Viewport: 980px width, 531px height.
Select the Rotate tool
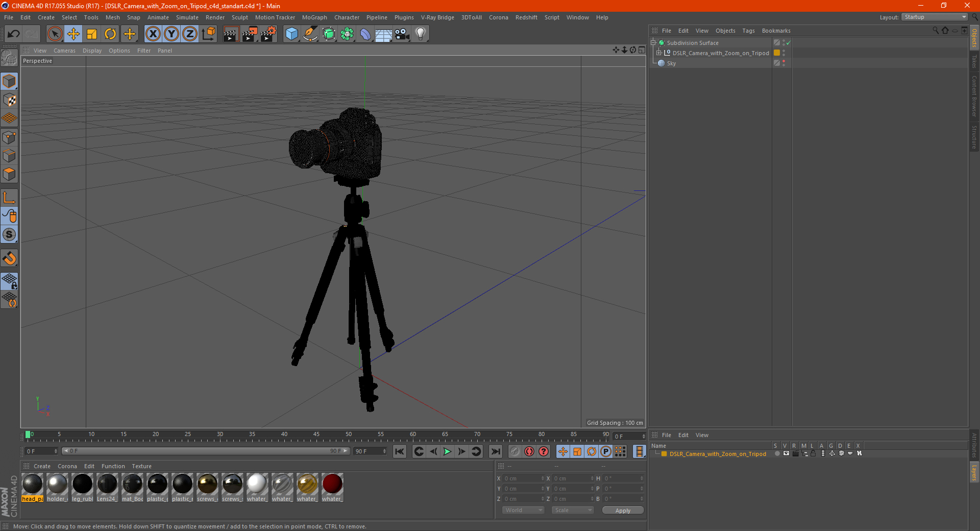pyautogui.click(x=110, y=34)
